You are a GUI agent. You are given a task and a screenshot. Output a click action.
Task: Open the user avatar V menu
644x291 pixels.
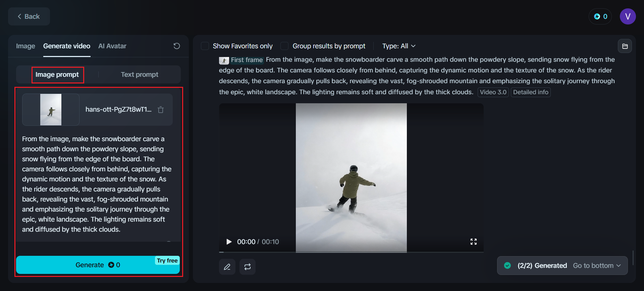coord(628,16)
